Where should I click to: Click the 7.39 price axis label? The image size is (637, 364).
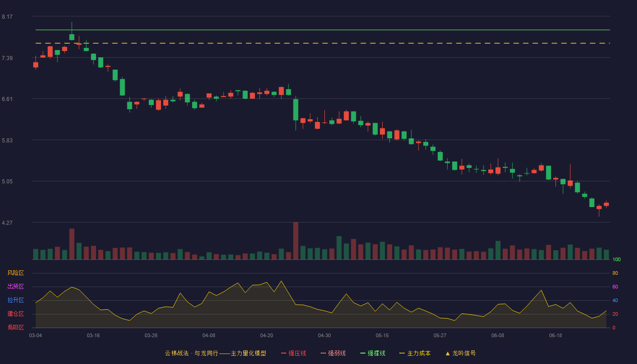(x=7, y=58)
